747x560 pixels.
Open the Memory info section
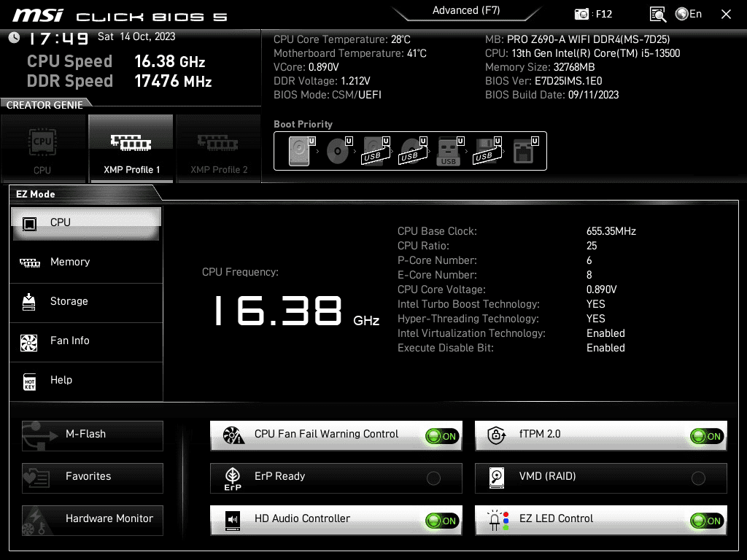(86, 262)
